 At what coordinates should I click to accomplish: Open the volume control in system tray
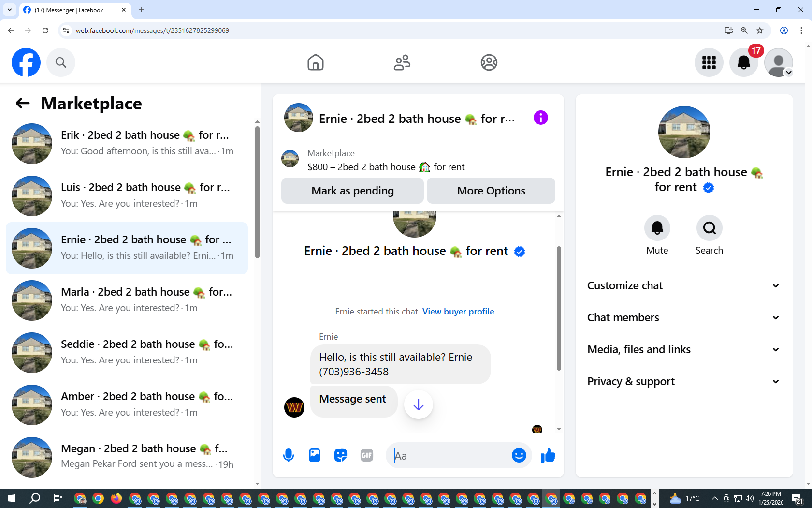point(750,498)
